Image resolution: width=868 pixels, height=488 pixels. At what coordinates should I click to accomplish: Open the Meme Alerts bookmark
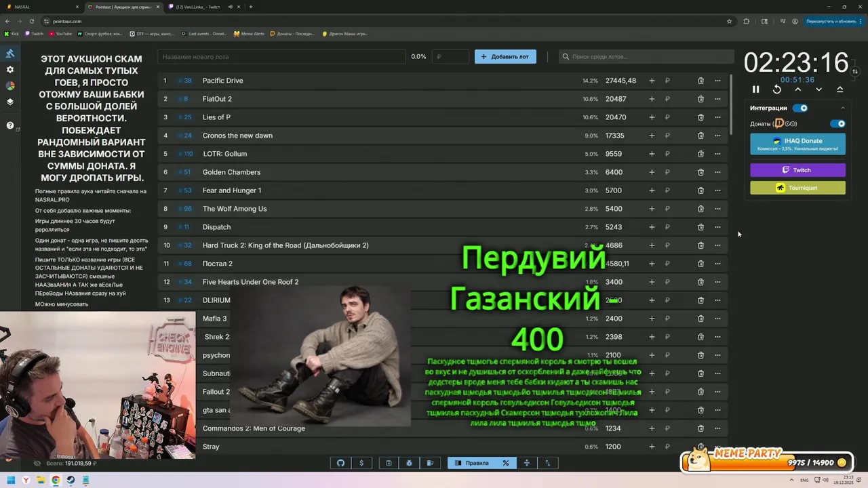coord(249,33)
